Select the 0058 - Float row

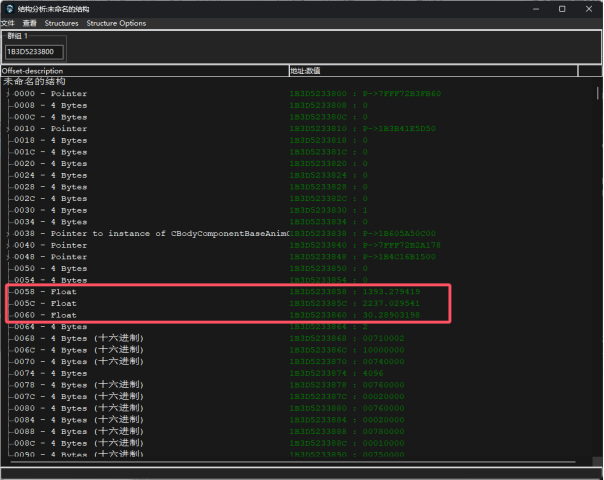60,291
